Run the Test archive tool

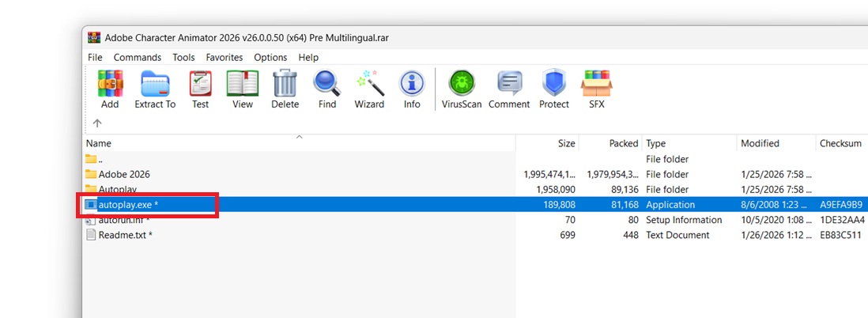200,83
